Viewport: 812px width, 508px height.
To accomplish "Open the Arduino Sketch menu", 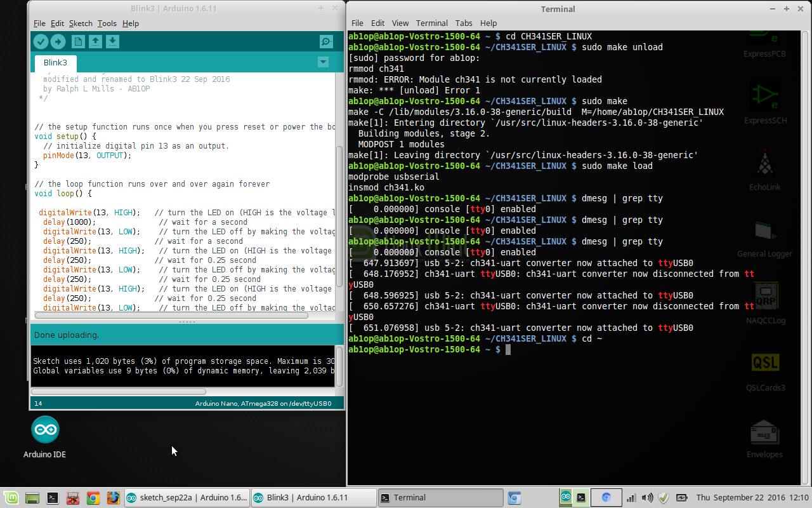I will [81, 23].
